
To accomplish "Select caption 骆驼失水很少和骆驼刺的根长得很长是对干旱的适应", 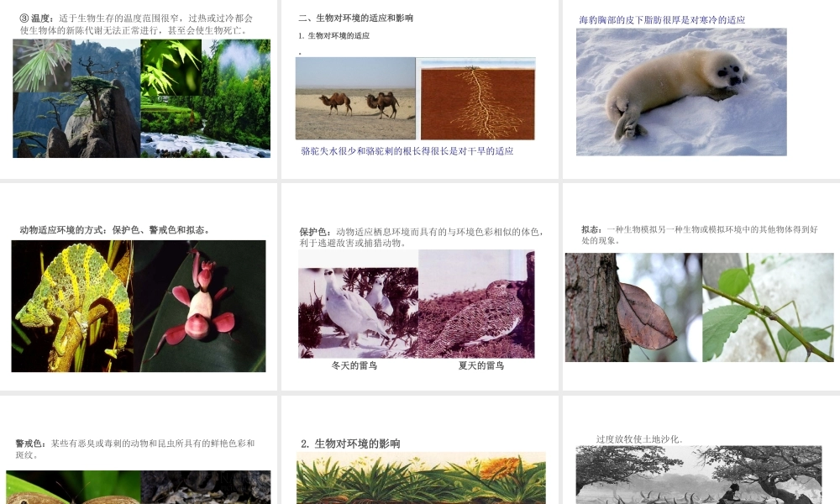I will point(407,151).
